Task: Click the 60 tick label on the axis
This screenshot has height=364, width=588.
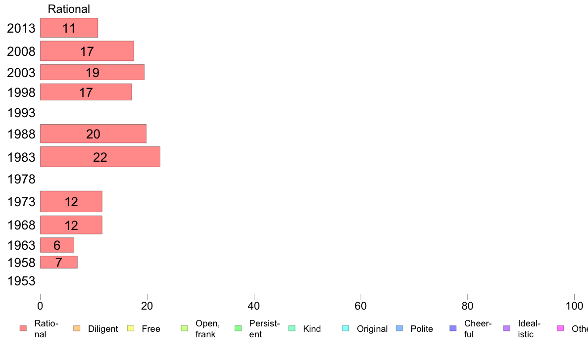Action: tap(361, 307)
